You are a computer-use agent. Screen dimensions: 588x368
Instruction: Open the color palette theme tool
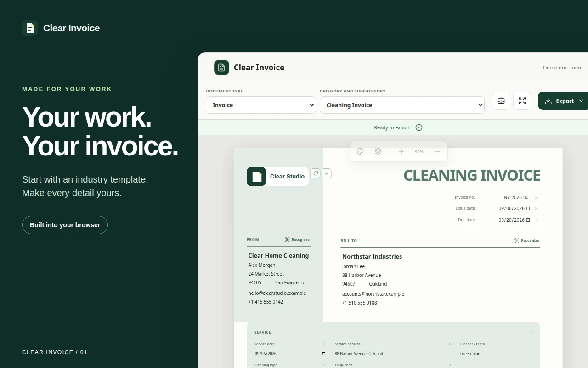(x=360, y=151)
